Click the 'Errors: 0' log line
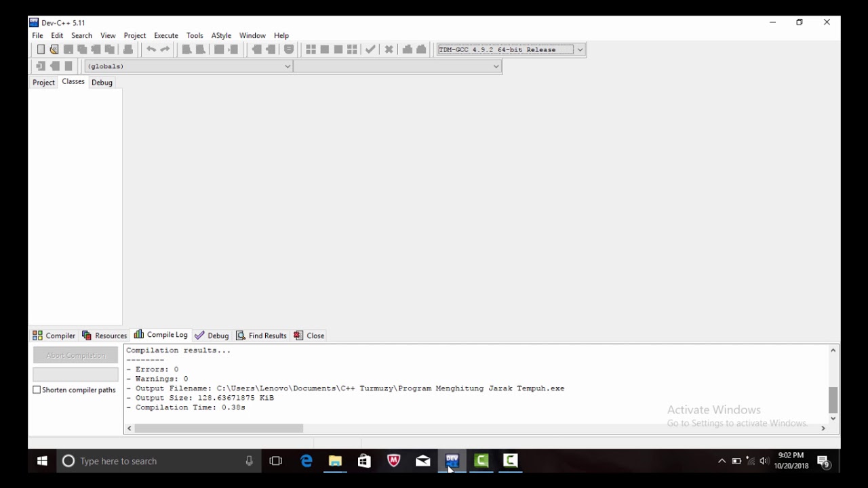The image size is (868, 488). tap(153, 369)
